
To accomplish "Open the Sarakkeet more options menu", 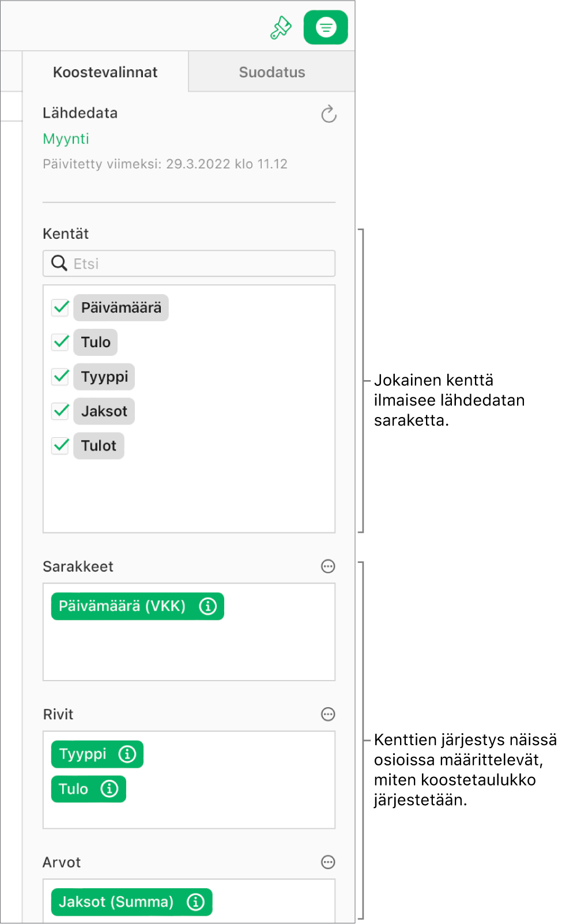I will click(x=328, y=566).
